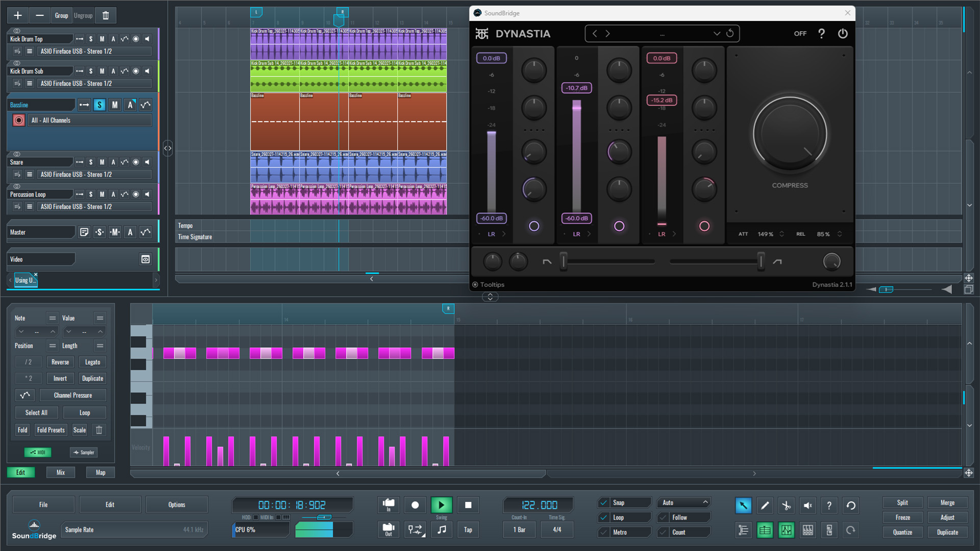Toggle Dynastia plugin power button

coord(843,33)
